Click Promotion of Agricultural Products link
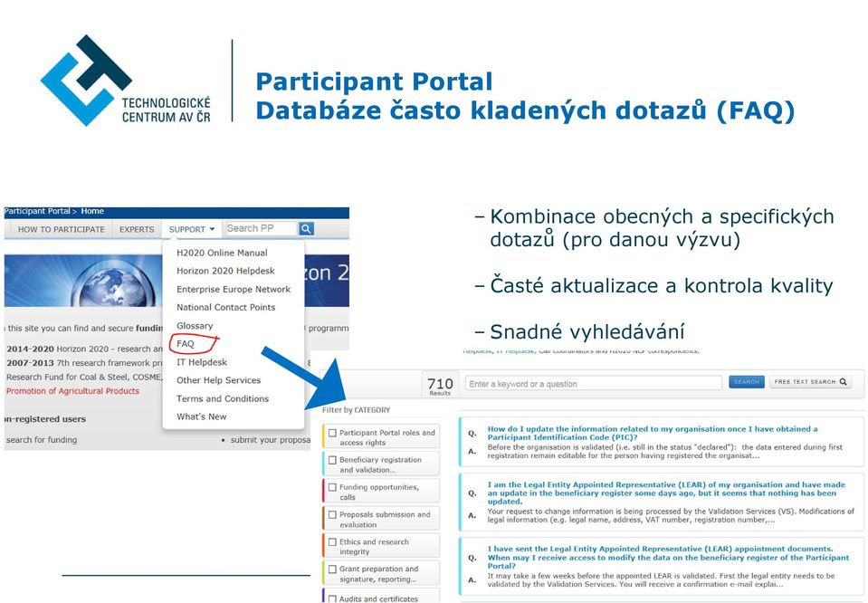868x603 pixels. coord(72,391)
